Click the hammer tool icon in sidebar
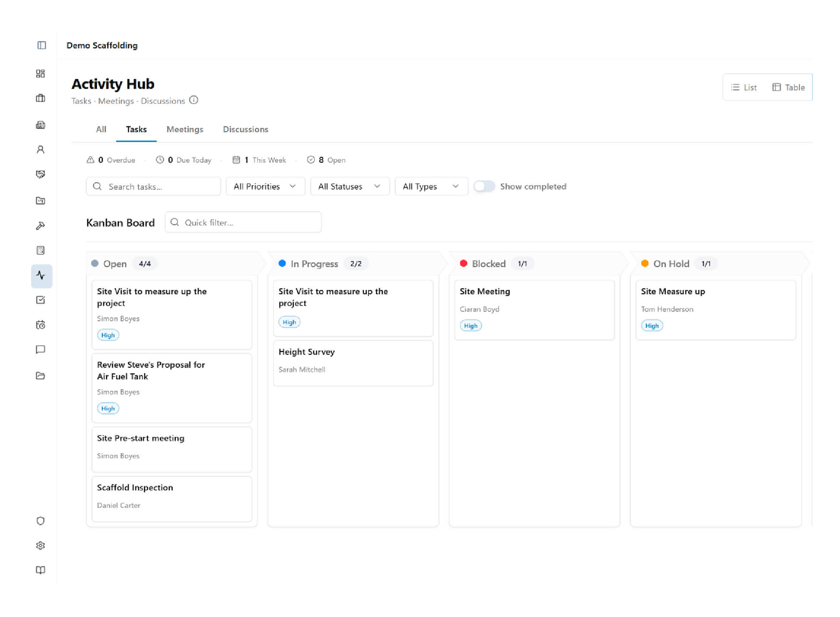This screenshot has width=840, height=617. click(41, 226)
